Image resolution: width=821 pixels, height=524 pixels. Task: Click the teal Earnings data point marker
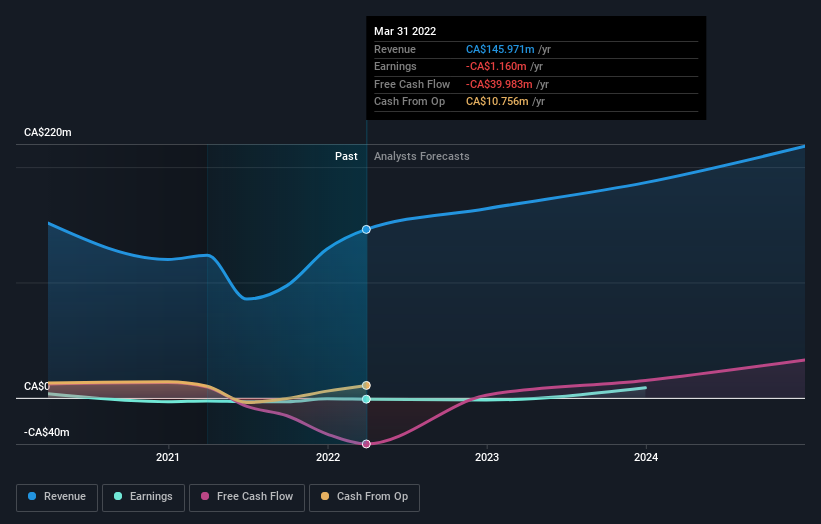367,399
